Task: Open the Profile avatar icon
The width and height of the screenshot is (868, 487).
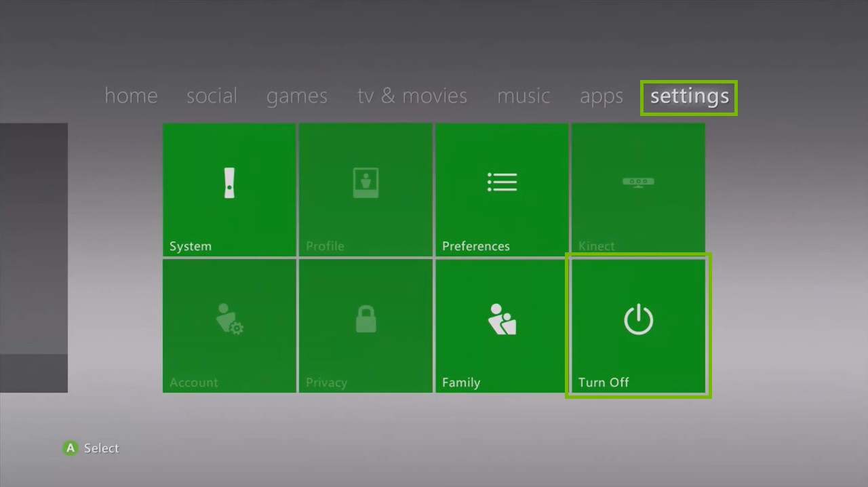Action: pyautogui.click(x=365, y=181)
